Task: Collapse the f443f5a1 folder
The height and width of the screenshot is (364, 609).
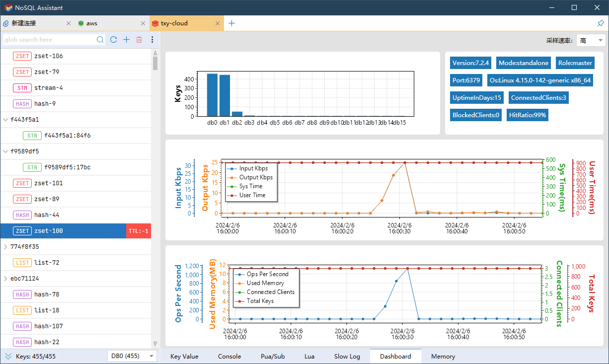Action: (5, 120)
